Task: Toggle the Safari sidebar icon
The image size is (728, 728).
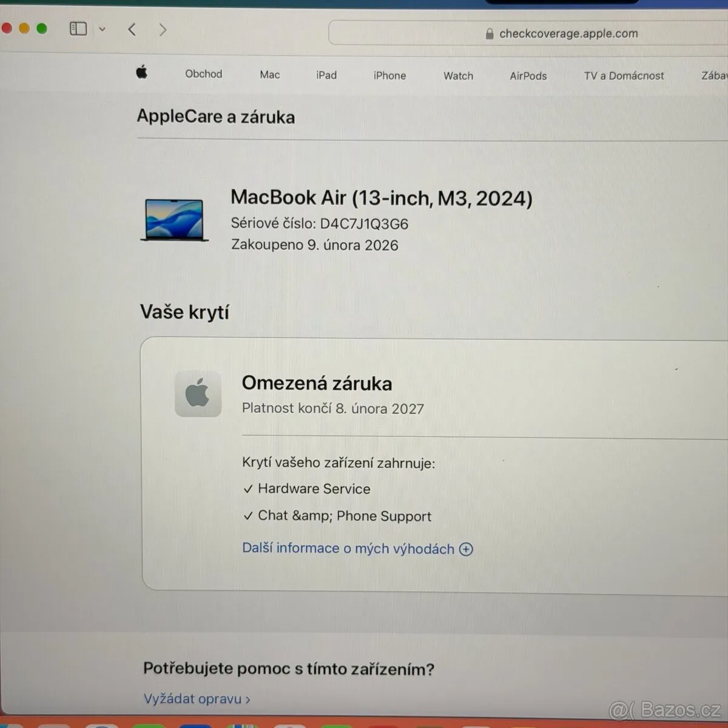Action: point(78,29)
